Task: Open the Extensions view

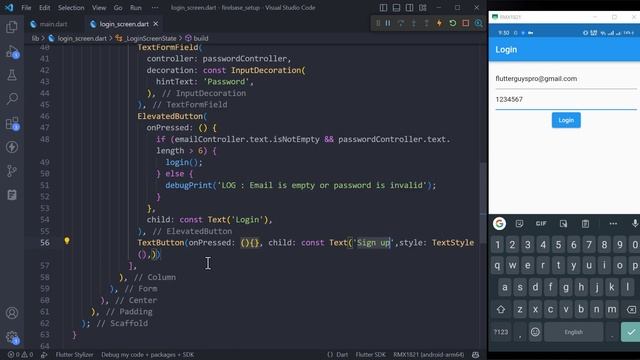Action: click(12, 123)
